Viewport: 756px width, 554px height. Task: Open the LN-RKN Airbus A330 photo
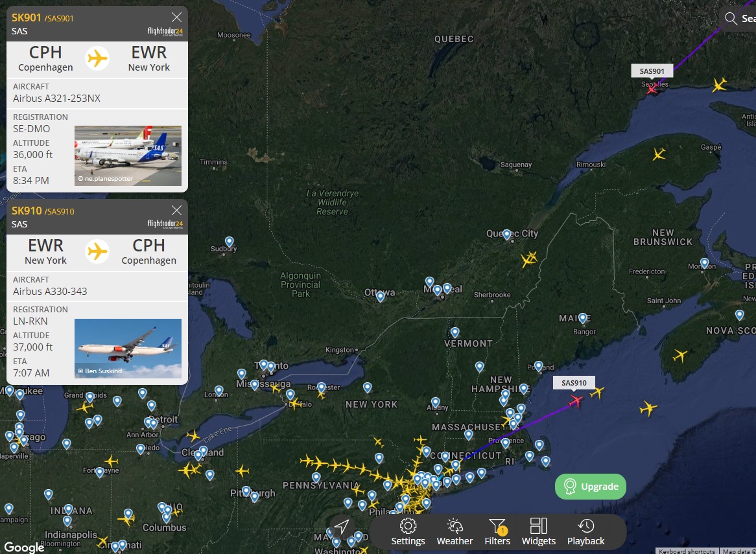pyautogui.click(x=128, y=349)
